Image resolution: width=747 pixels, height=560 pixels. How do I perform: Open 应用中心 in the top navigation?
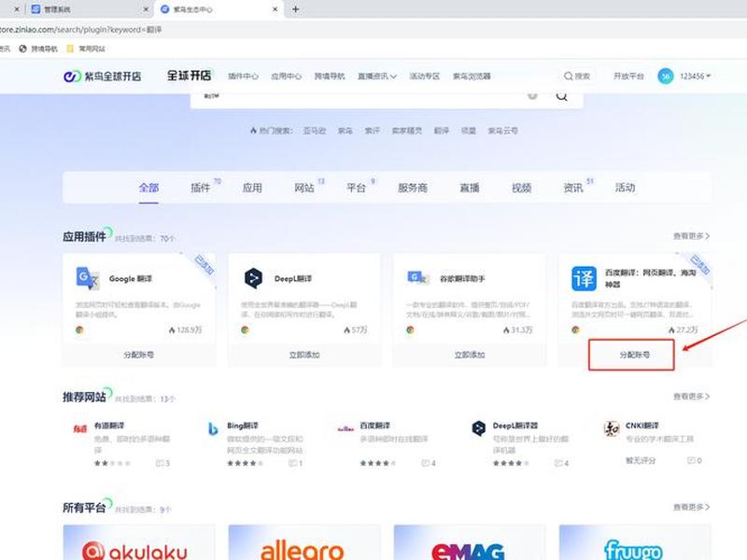287,77
